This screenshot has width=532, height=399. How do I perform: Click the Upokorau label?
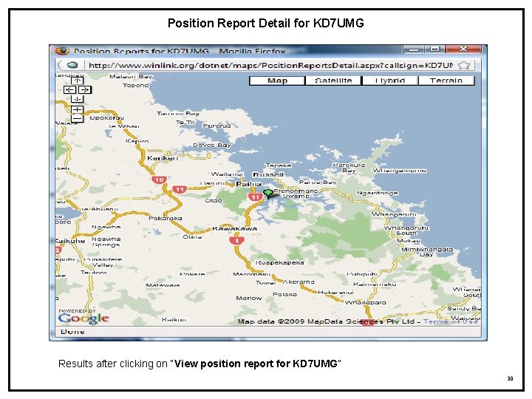pos(106,117)
